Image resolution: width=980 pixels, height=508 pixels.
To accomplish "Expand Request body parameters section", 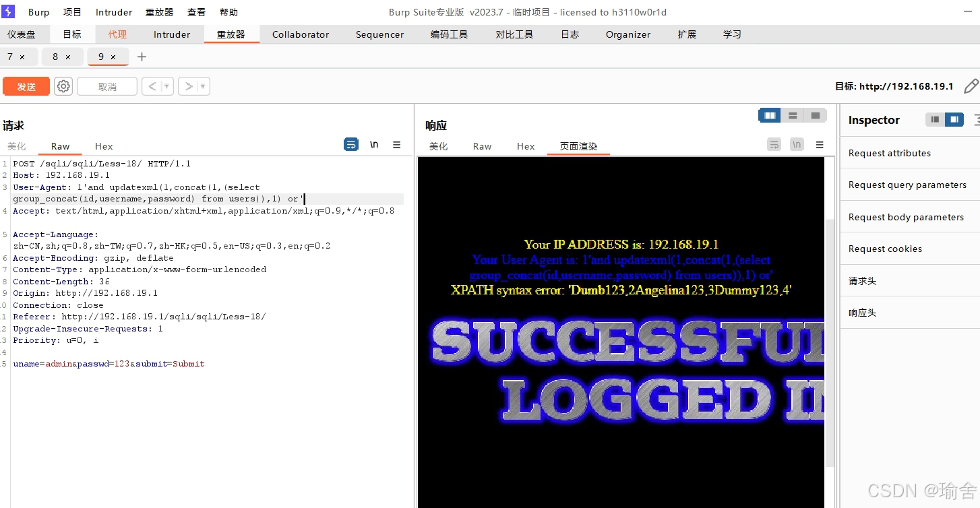I will pos(910,217).
